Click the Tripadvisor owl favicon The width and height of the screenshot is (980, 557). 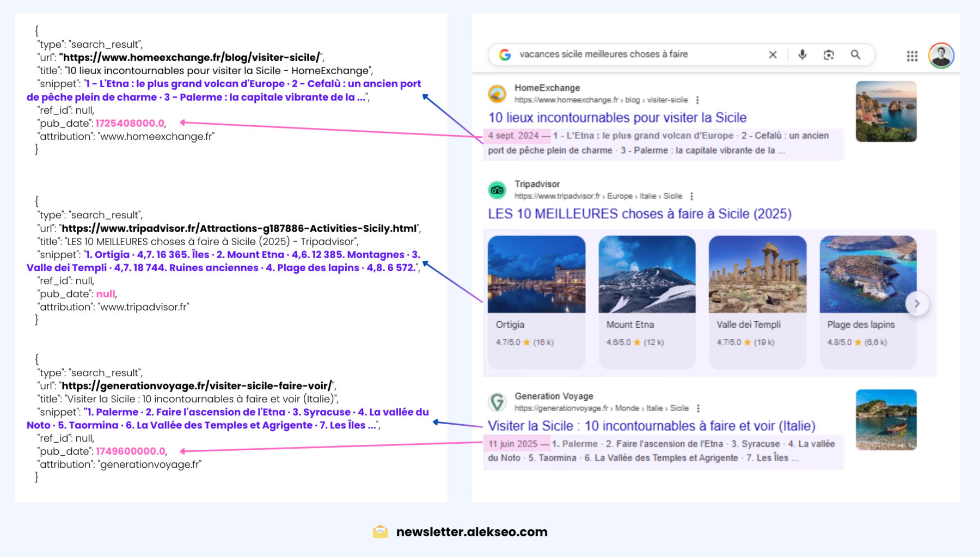pyautogui.click(x=497, y=190)
